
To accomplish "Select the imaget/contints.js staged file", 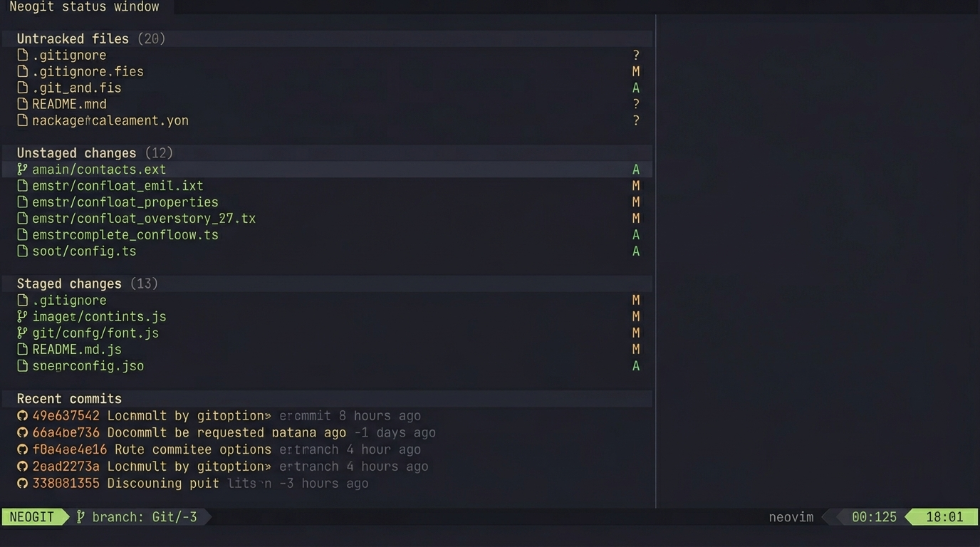I will tap(99, 316).
